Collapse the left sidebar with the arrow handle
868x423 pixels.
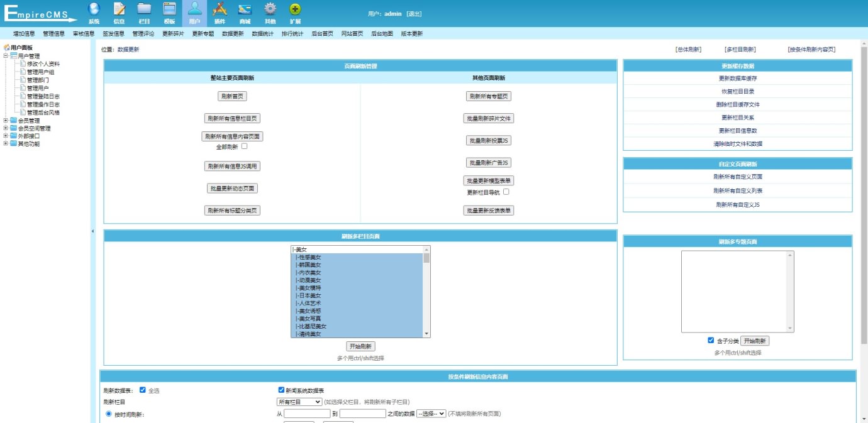pos(92,231)
